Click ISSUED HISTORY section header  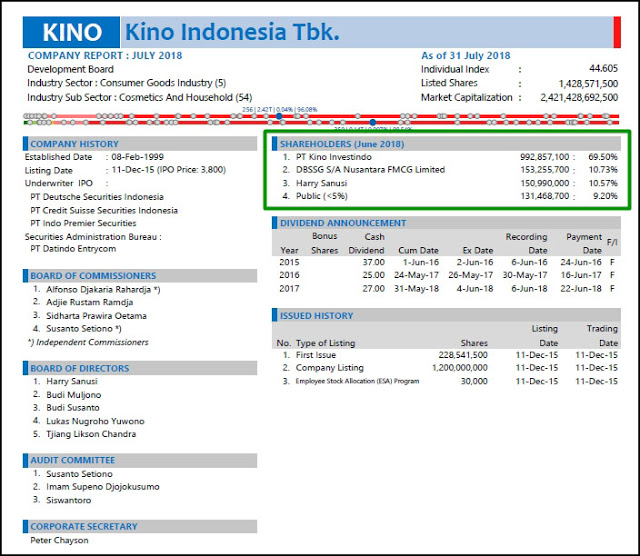[447, 316]
